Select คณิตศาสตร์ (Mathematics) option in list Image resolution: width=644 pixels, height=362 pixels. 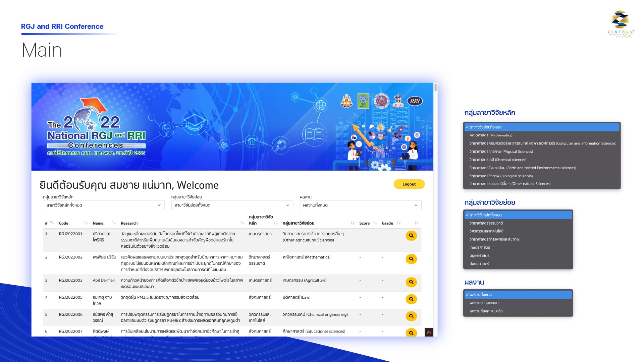click(x=491, y=135)
